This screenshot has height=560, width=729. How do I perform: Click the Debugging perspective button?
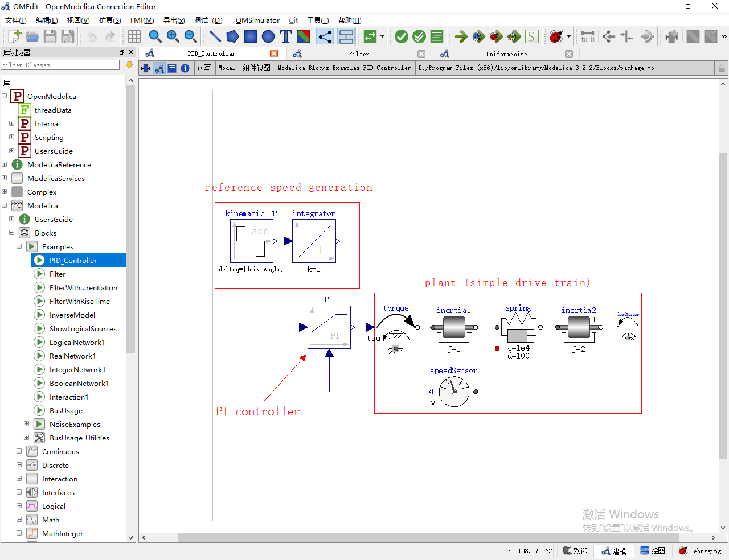700,551
